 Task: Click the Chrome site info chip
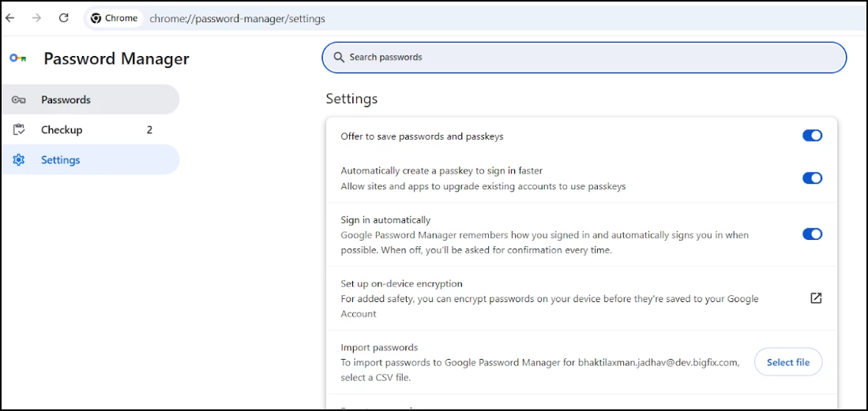115,18
